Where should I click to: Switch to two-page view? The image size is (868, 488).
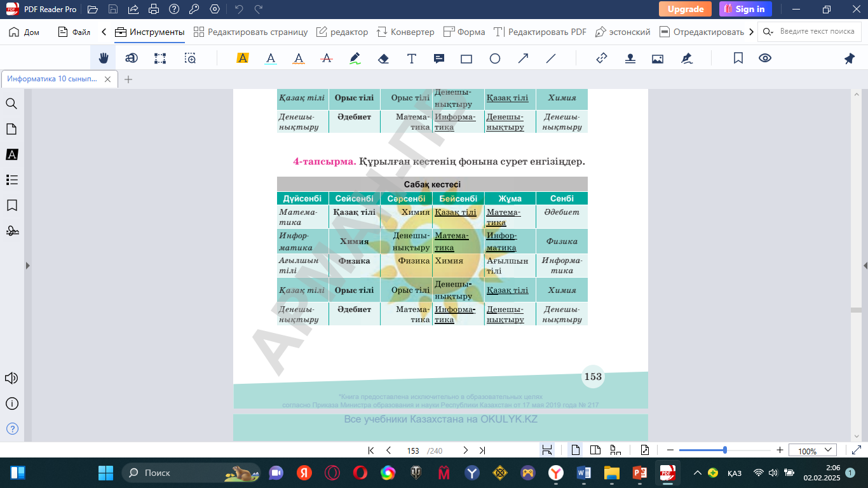click(x=595, y=451)
